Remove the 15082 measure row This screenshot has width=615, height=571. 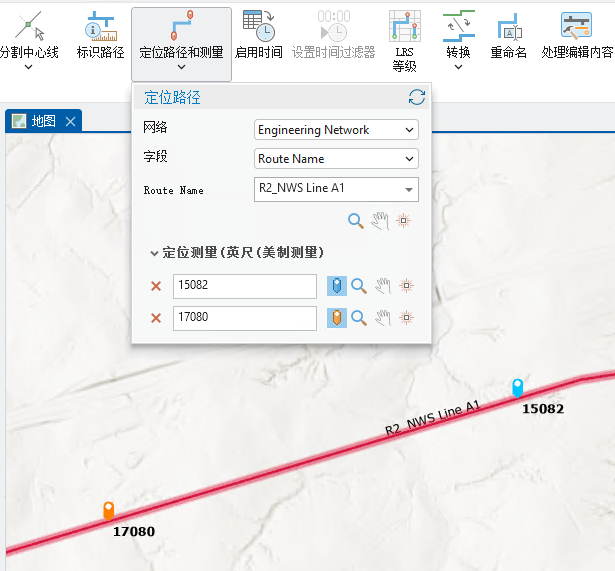[155, 286]
